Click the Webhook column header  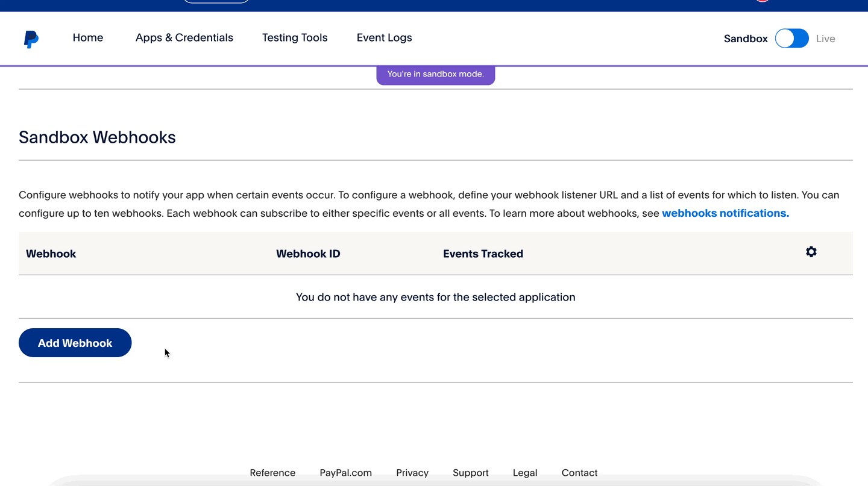pos(51,254)
